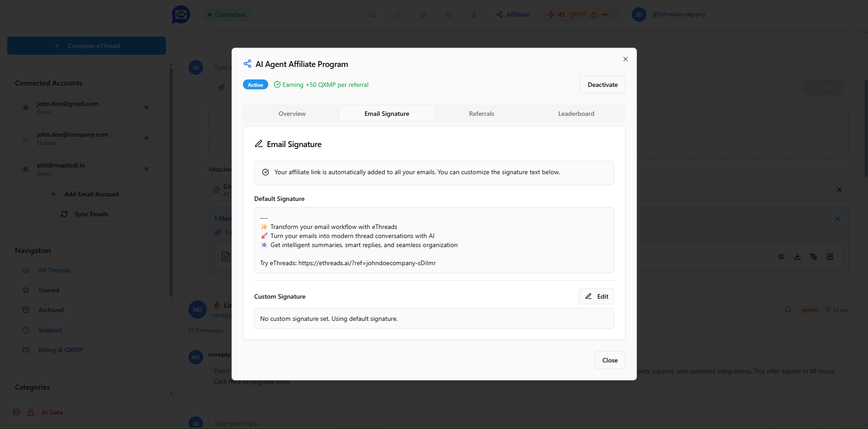This screenshot has width=868, height=429.
Task: Click the @johndoecompany username
Action: (679, 14)
